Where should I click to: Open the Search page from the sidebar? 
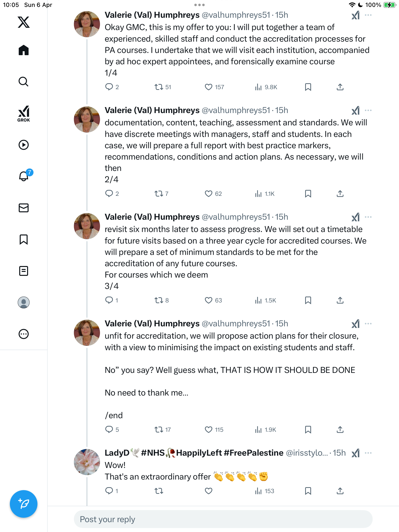24,82
